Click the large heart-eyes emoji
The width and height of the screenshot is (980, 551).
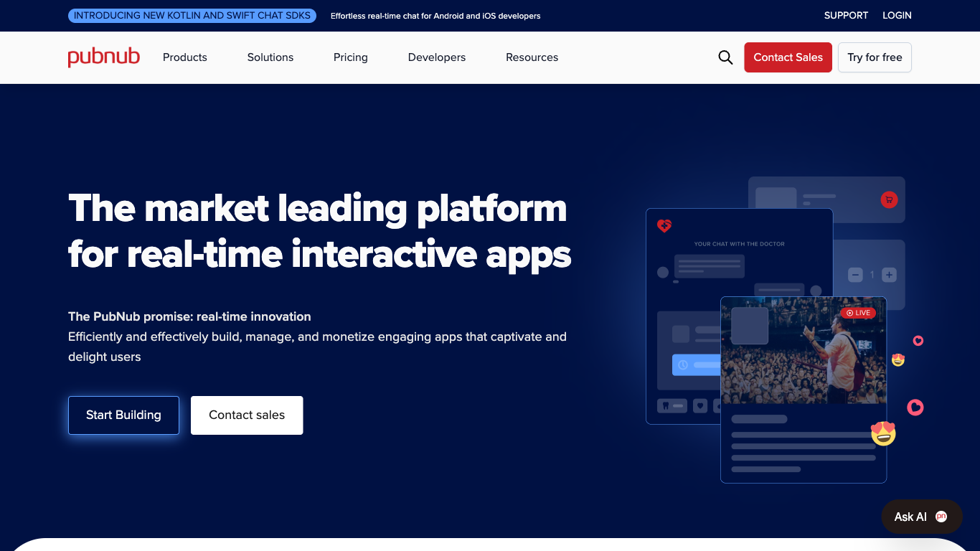tap(883, 433)
